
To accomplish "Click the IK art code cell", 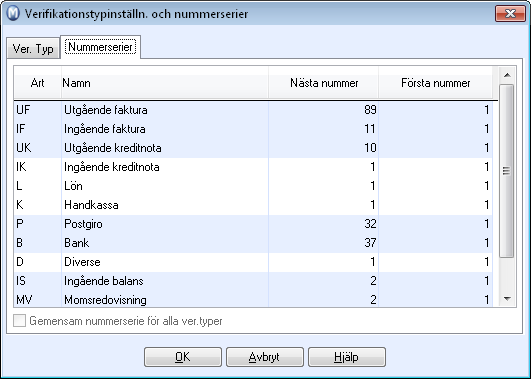I will pos(37,167).
